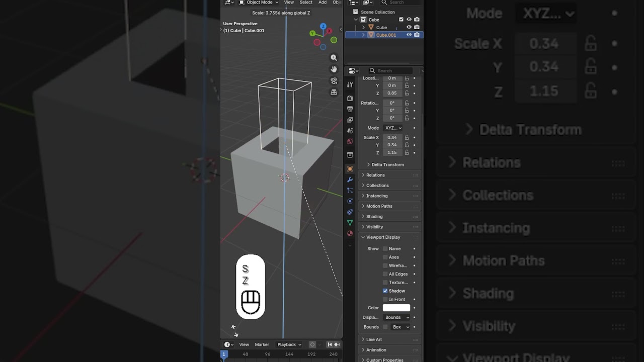This screenshot has height=362, width=644.
Task: Open the Tool properties tab icon
Action: click(350, 85)
